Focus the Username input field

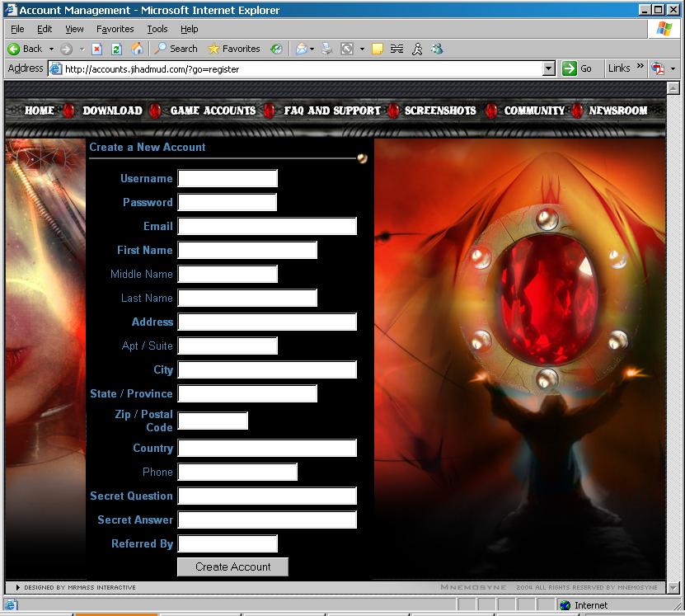pyautogui.click(x=228, y=178)
